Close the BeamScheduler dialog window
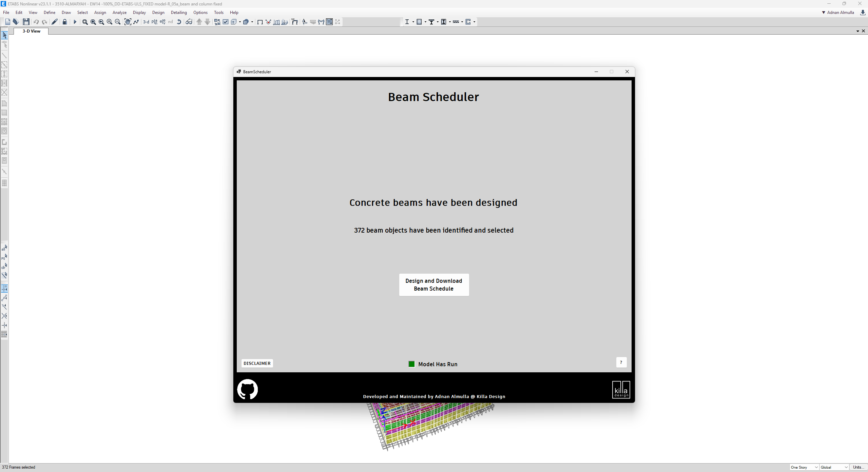Screen dimensions: 868x472 click(627, 72)
